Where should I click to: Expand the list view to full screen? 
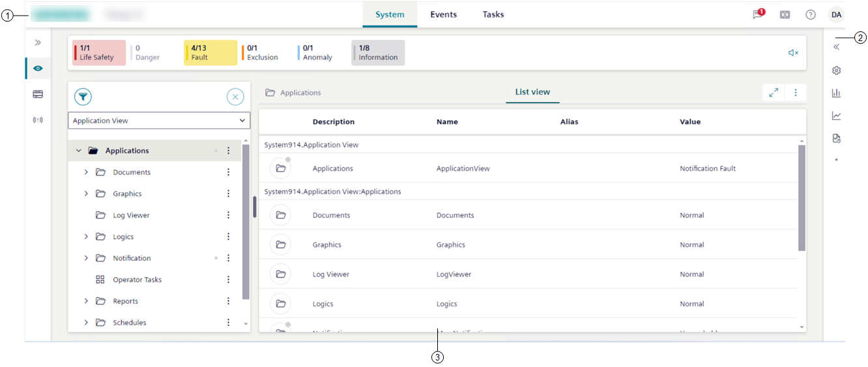tap(774, 93)
